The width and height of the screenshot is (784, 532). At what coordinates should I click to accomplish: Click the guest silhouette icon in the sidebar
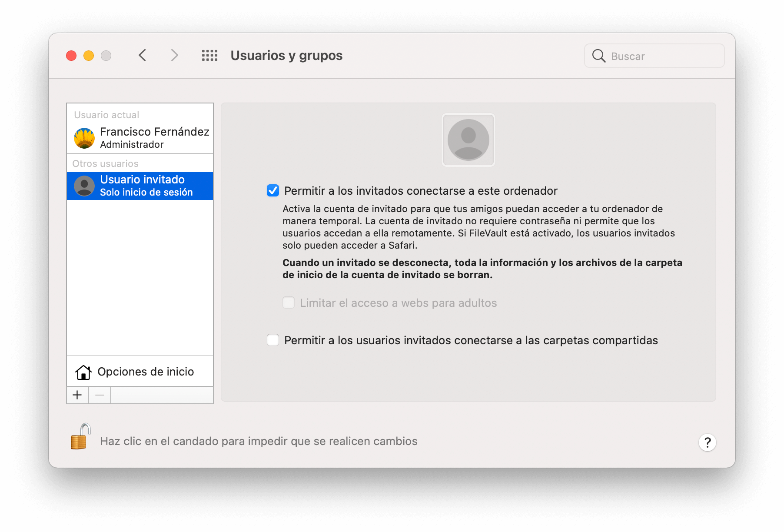(84, 186)
